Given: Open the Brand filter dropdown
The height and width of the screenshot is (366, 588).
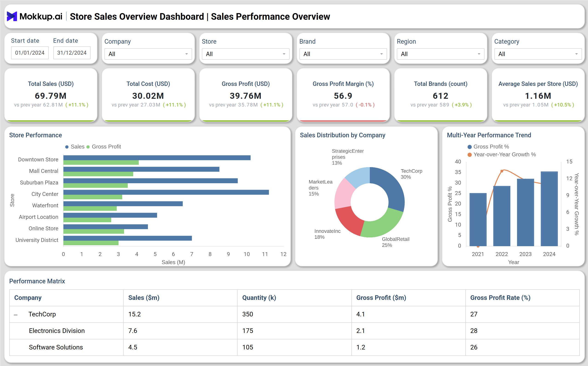Looking at the screenshot, I should 343,54.
